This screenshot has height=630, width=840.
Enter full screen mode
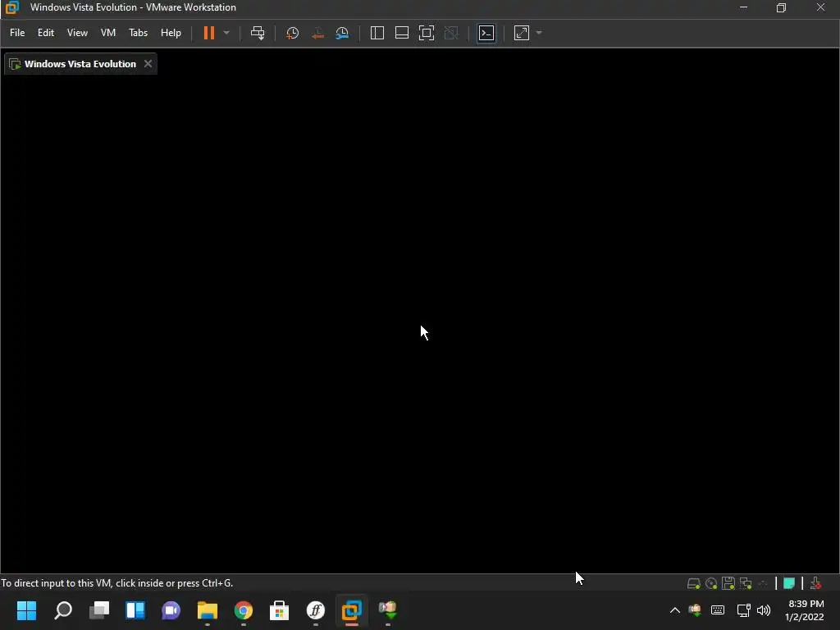point(427,33)
